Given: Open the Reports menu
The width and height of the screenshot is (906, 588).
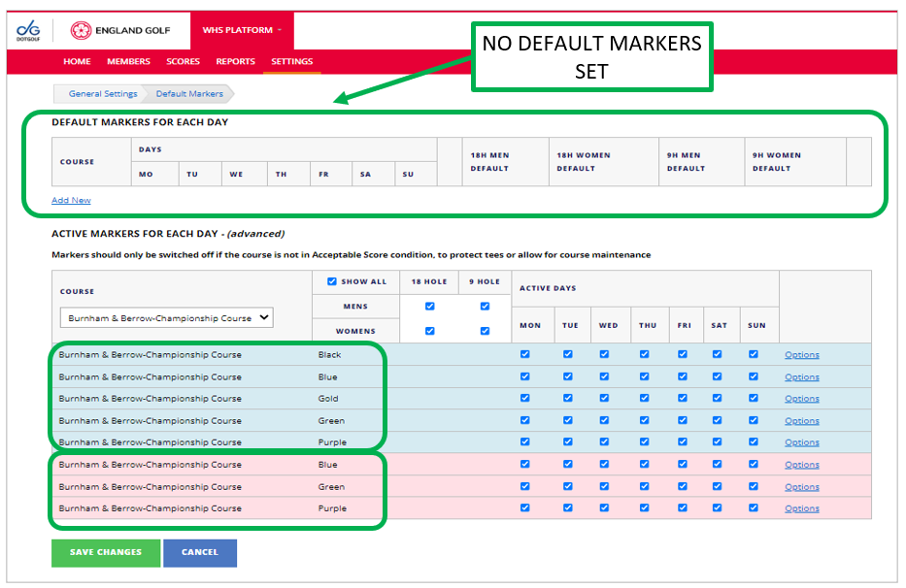Looking at the screenshot, I should coord(235,61).
